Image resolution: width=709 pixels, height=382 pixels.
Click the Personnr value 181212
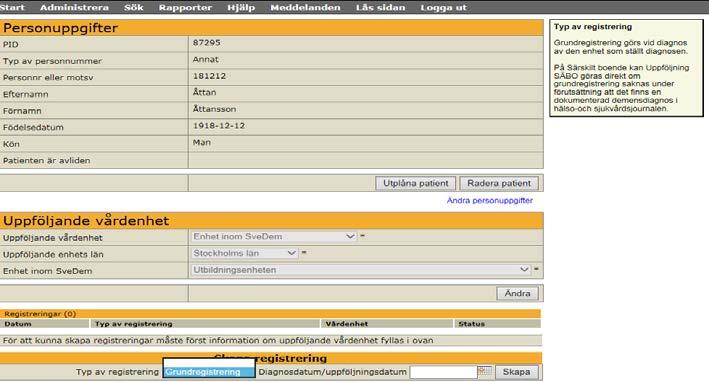tap(209, 76)
